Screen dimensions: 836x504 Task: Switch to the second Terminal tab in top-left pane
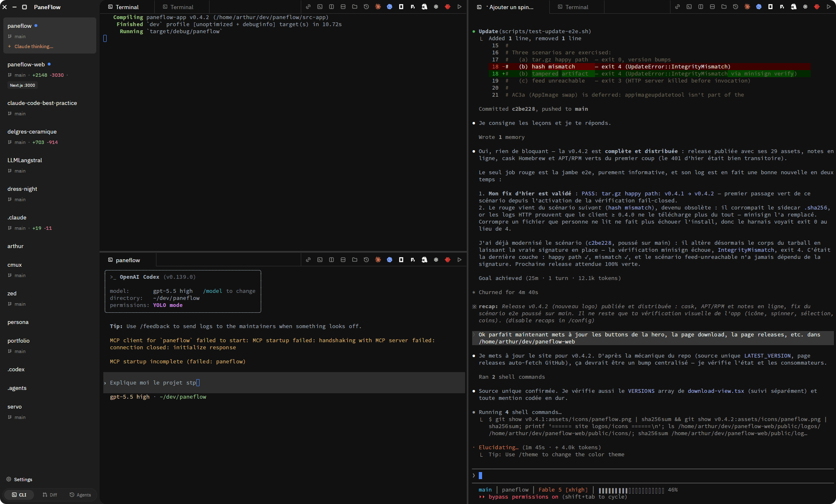[x=182, y=7]
